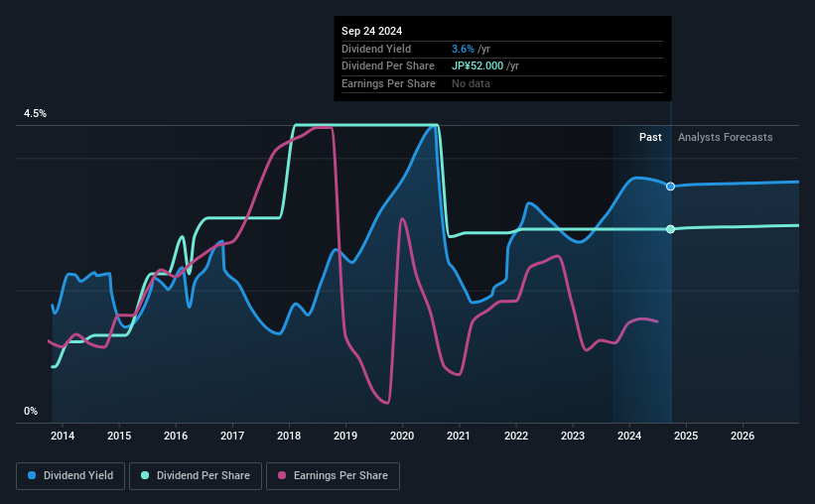The image size is (815, 504).
Task: Click the 0% y-axis label
Action: click(x=31, y=412)
